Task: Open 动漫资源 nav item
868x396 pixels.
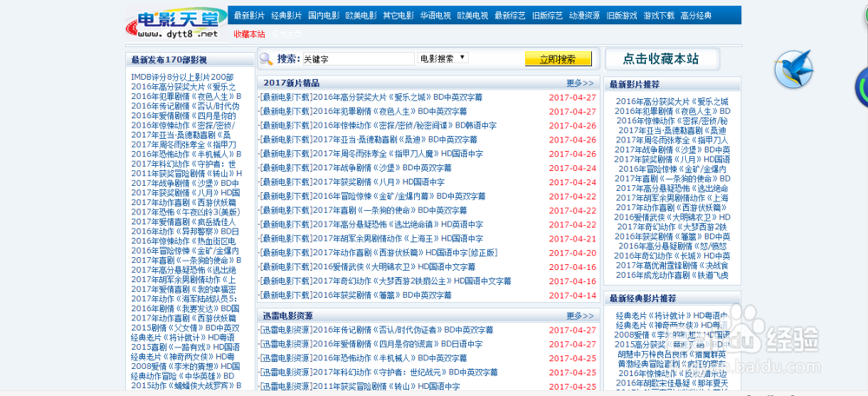Action: [584, 16]
